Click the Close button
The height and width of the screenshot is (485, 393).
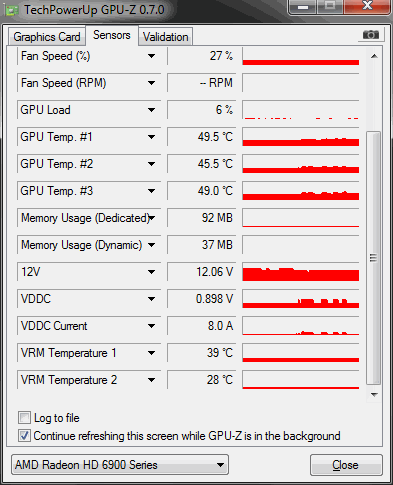(x=346, y=465)
